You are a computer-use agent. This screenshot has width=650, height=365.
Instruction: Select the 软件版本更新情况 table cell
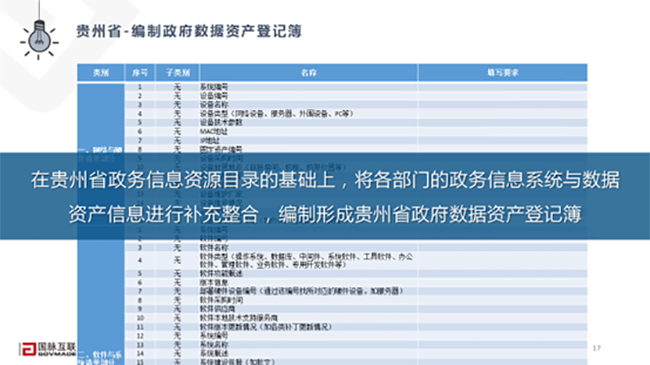click(308, 327)
